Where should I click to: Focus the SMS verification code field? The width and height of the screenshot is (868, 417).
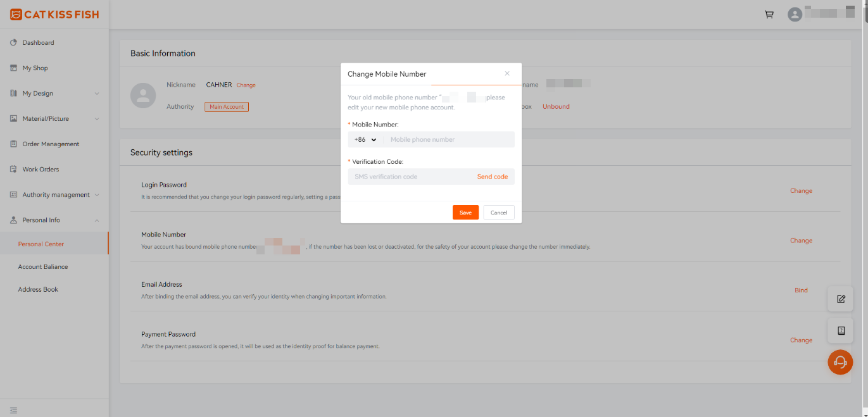click(x=410, y=177)
